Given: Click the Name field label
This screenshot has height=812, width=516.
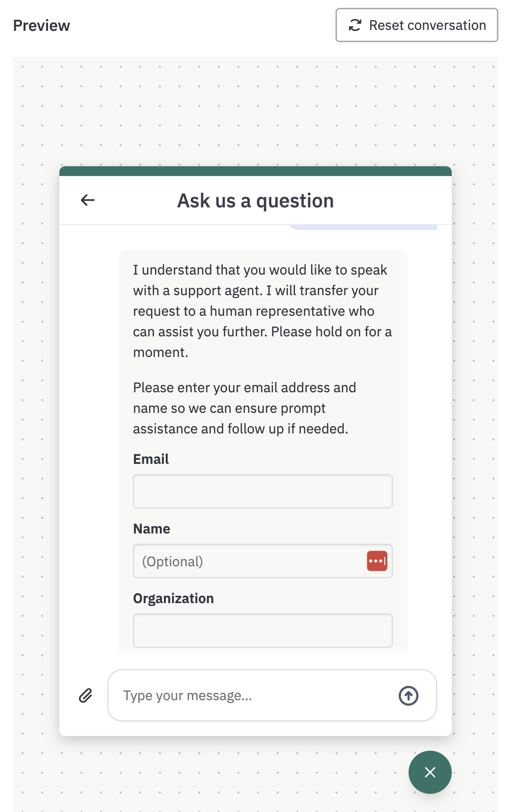Looking at the screenshot, I should [152, 529].
